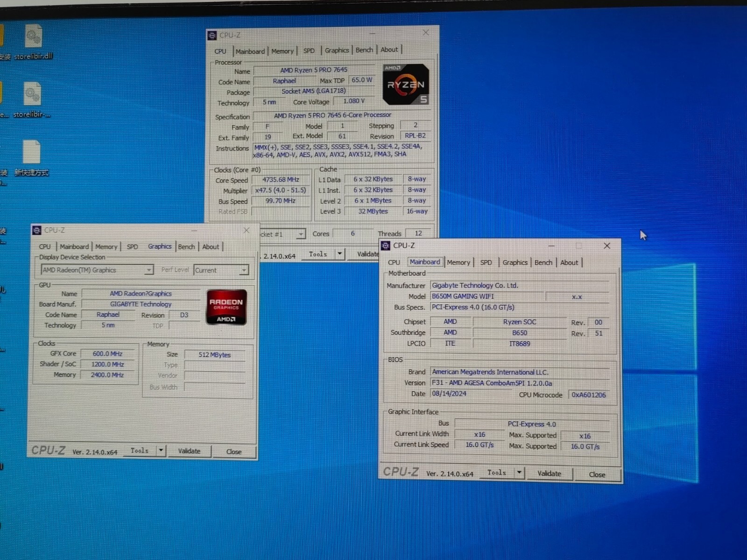Click Close button in Graphics window

coord(234,451)
